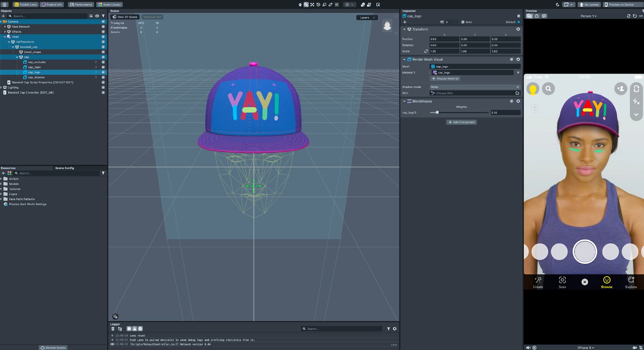
Task: Toggle dark mode moon icon
Action: 557,4
